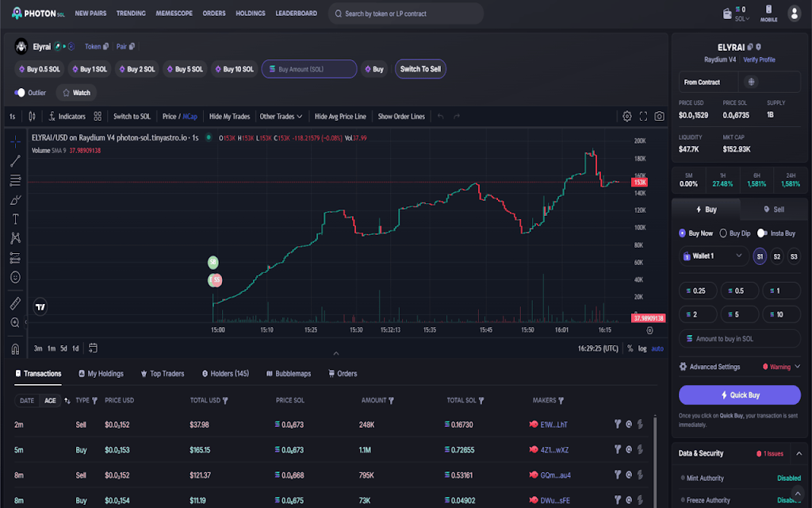Open the candlestick chart type selector
The image size is (812, 508).
pyautogui.click(x=32, y=116)
